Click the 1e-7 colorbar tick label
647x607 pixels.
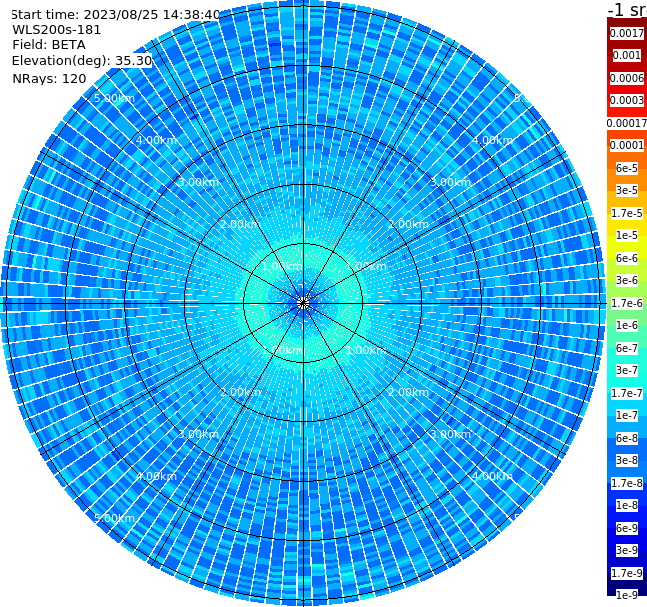point(627,415)
